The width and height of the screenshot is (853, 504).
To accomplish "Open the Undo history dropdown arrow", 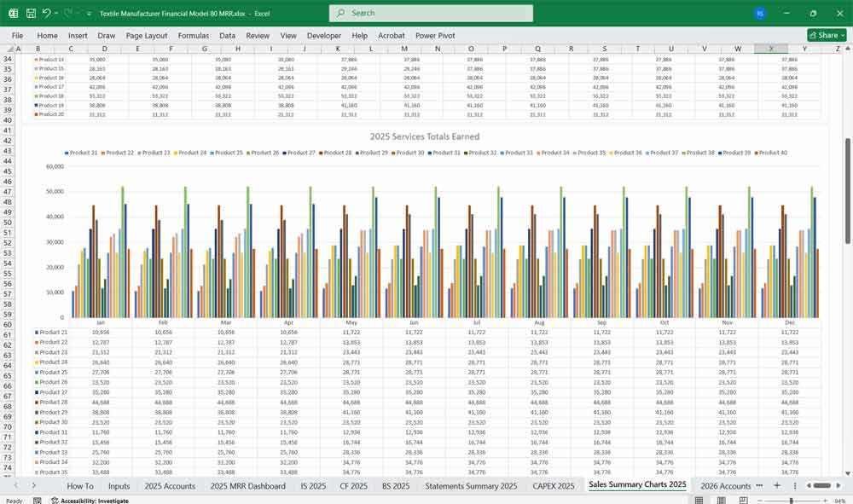I will 55,14.
